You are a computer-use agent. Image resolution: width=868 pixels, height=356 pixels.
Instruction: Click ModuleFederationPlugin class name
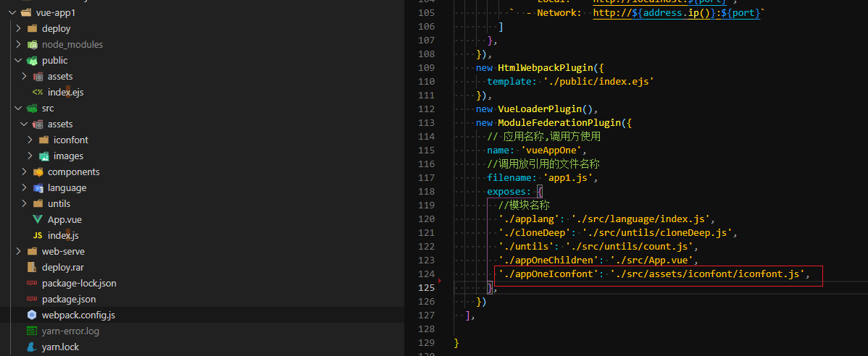pyautogui.click(x=559, y=123)
